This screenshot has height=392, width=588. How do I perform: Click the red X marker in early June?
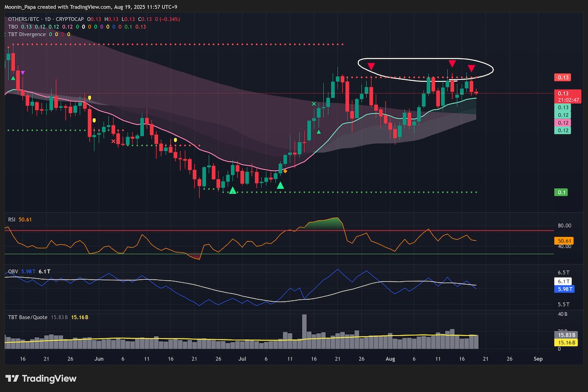click(x=114, y=141)
